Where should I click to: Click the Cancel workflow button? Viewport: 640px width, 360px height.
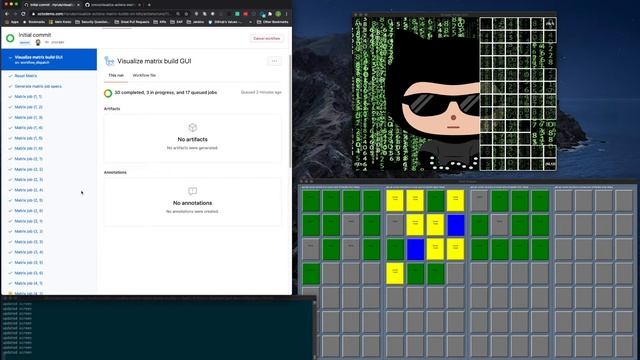(267, 38)
